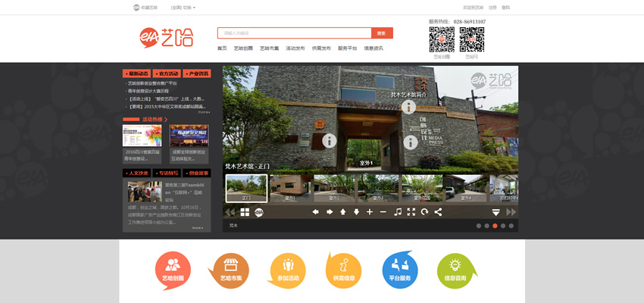Open 活动发布 in the navigation menu
The image size is (644, 303).
point(295,48)
